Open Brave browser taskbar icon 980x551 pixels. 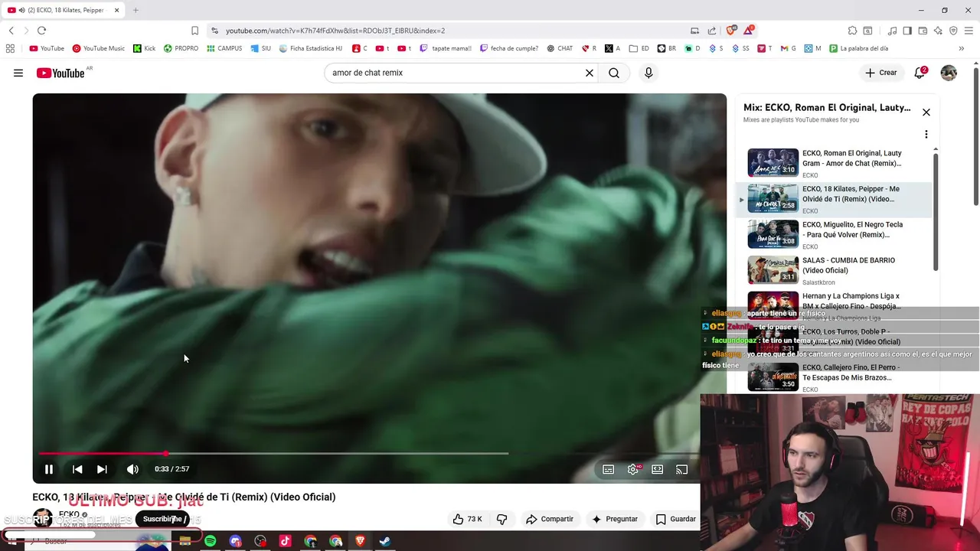(360, 541)
